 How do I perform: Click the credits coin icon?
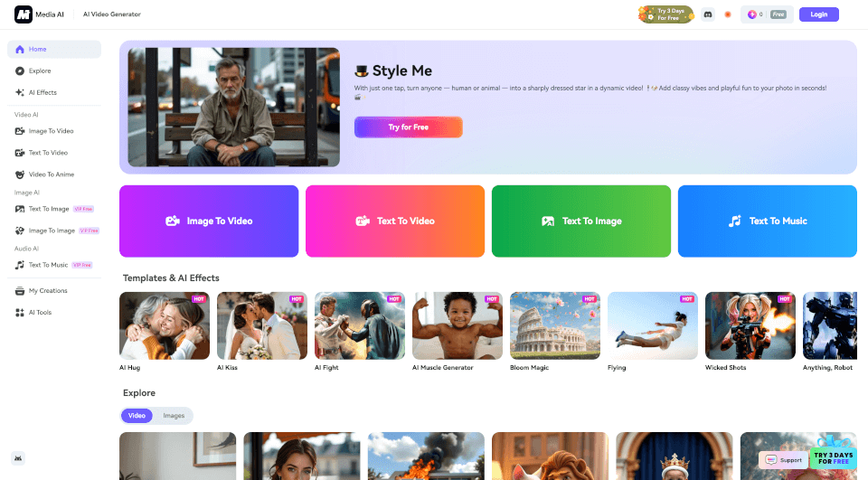point(751,14)
